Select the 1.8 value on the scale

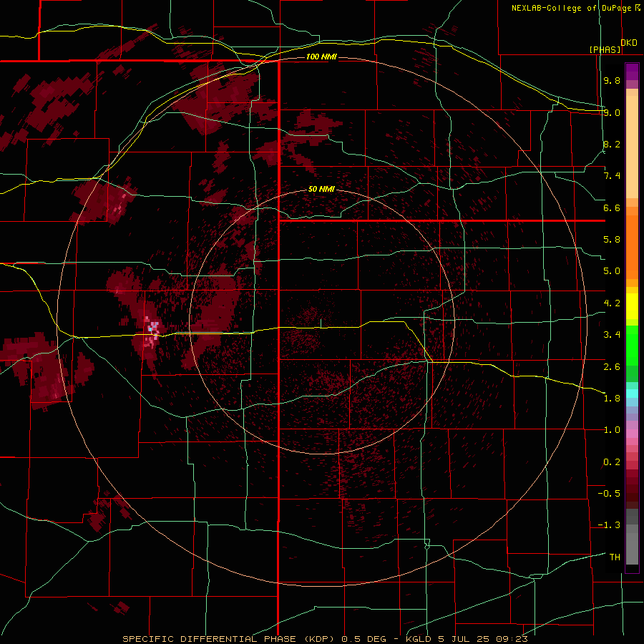(x=612, y=399)
